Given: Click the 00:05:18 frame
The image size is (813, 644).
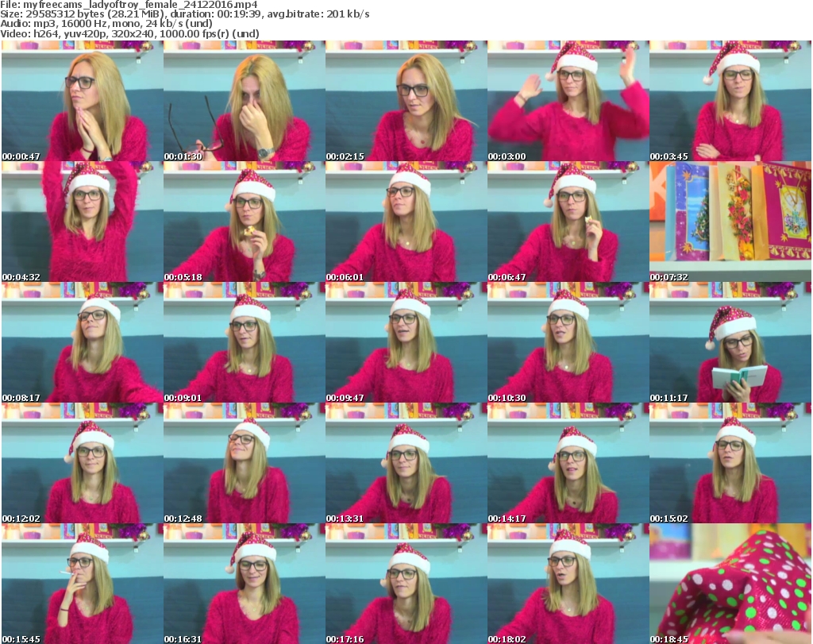Looking at the screenshot, I should click(245, 222).
